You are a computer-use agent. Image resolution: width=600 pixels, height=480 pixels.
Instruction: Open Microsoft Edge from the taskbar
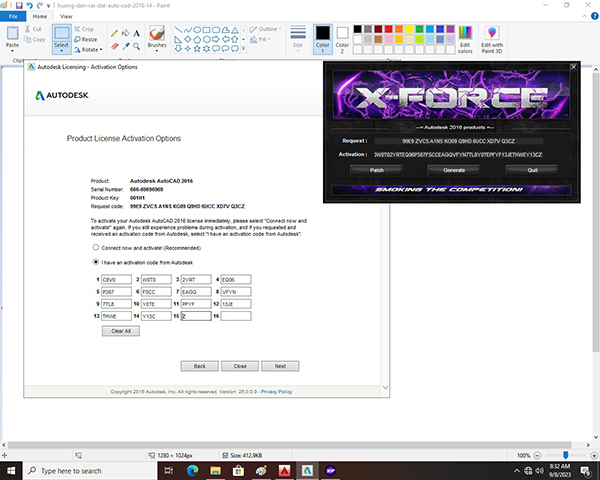tap(192, 471)
